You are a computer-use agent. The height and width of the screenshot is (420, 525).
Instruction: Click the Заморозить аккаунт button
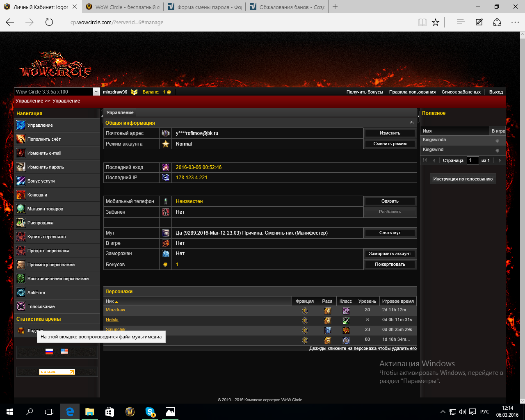coord(390,254)
